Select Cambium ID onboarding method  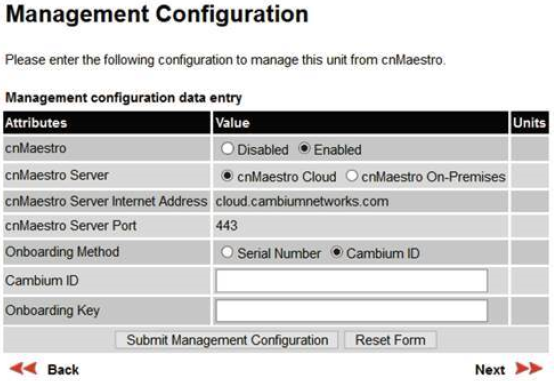click(x=337, y=252)
